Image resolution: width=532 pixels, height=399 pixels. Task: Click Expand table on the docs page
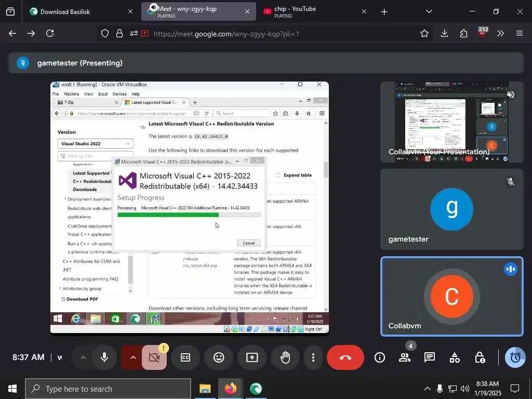pos(294,175)
